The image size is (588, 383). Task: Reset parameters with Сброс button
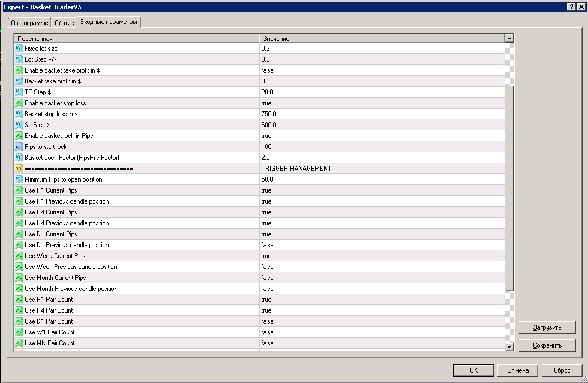coord(562,370)
